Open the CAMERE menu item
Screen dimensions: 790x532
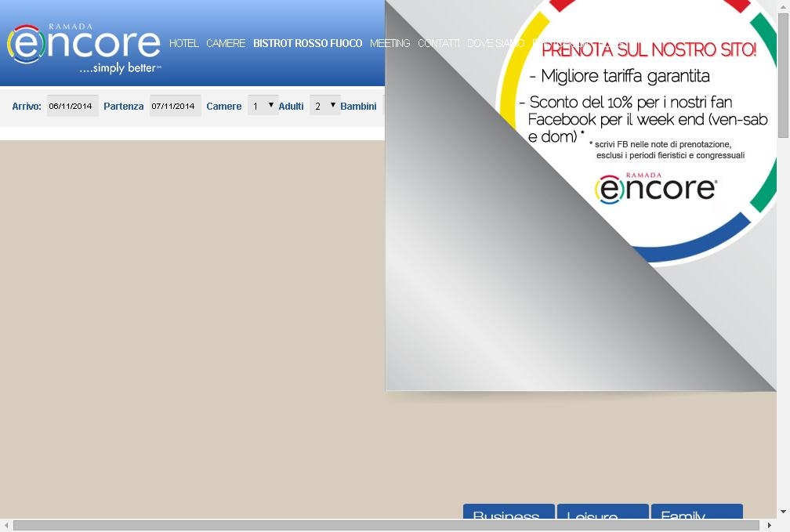click(226, 43)
